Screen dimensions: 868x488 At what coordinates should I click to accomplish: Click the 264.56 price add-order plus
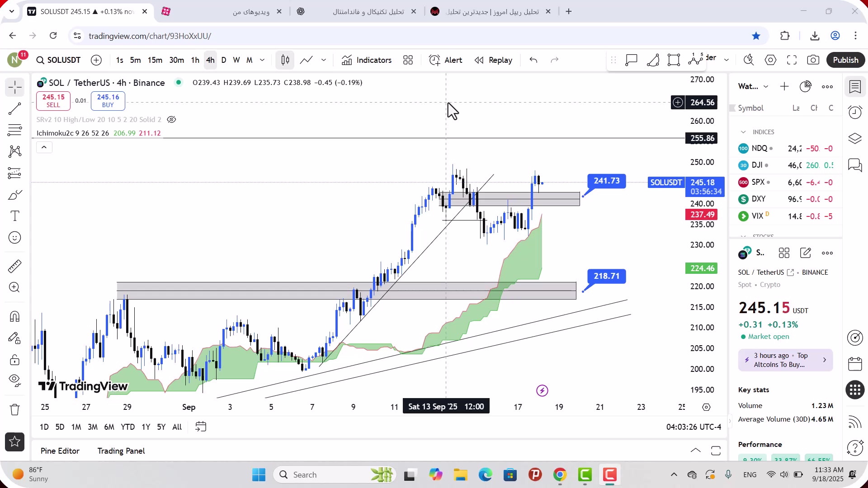(678, 103)
